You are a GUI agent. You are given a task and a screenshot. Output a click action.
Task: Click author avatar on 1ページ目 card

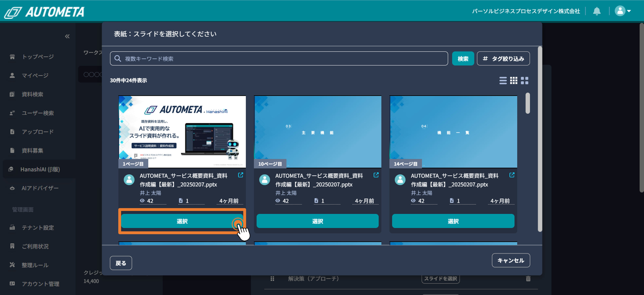[x=129, y=180]
